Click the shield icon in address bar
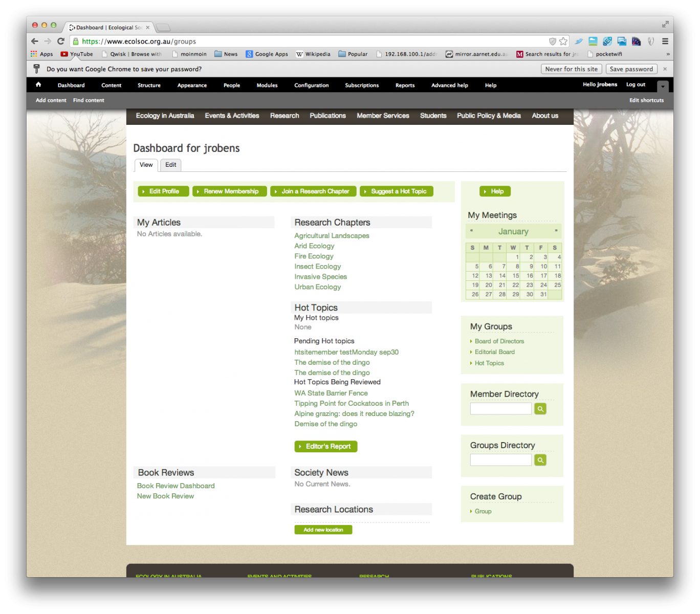 point(553,41)
